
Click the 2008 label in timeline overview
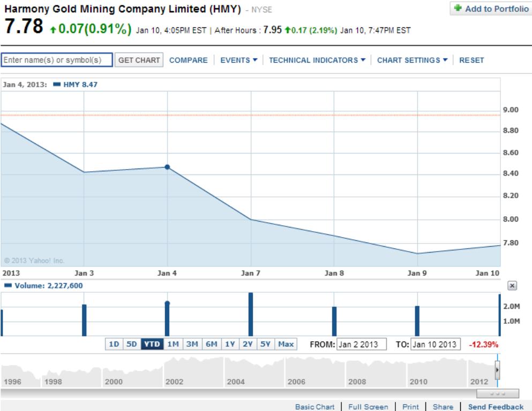point(357,382)
